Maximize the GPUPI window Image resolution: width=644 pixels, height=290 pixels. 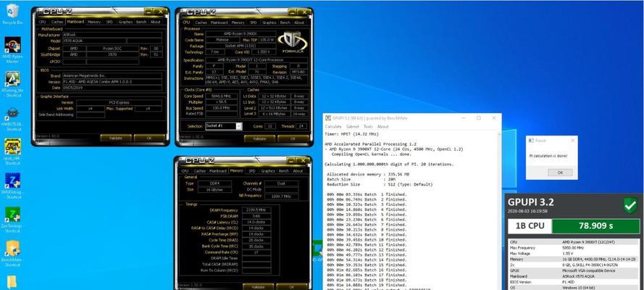coord(479,118)
